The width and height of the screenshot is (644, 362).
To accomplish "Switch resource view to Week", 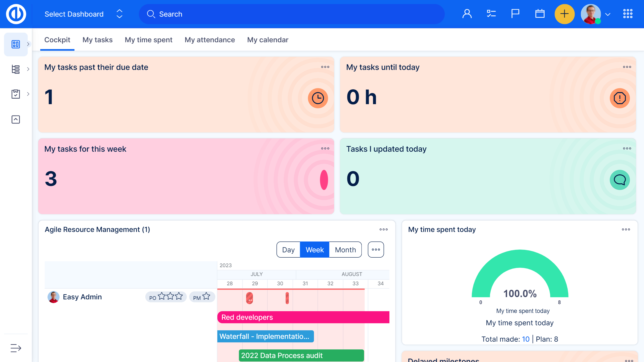I will pos(314,250).
